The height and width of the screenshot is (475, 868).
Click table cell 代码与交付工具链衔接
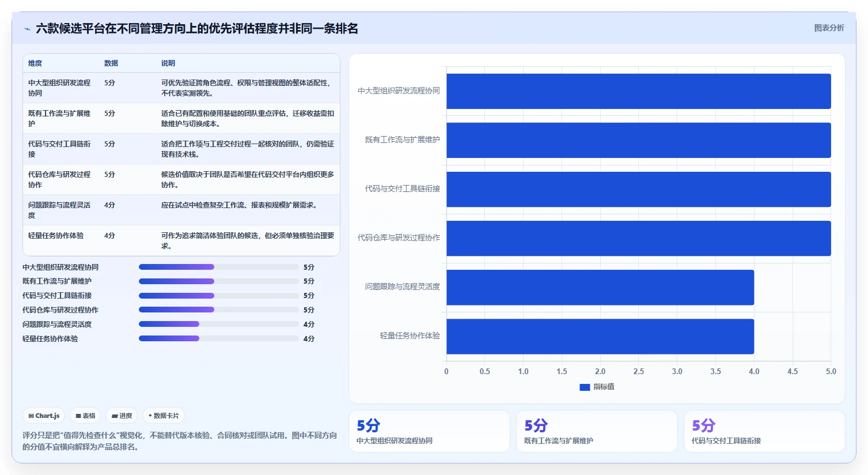(x=59, y=149)
